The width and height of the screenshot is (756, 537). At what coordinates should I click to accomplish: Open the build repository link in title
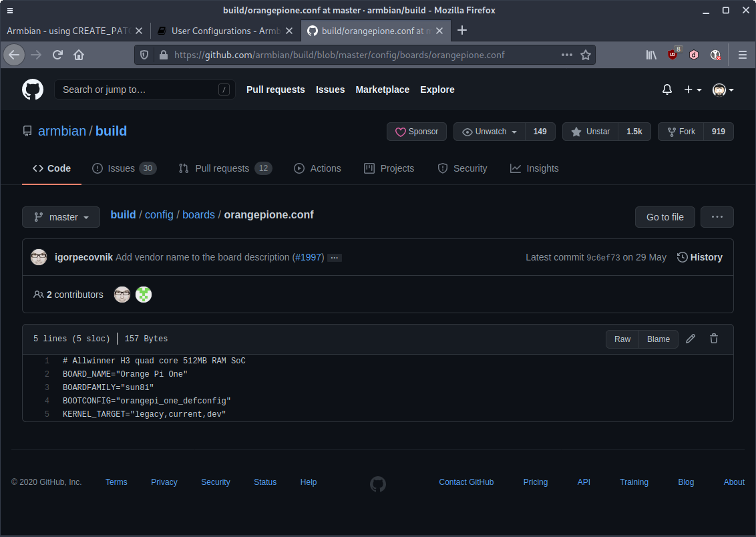tap(111, 131)
